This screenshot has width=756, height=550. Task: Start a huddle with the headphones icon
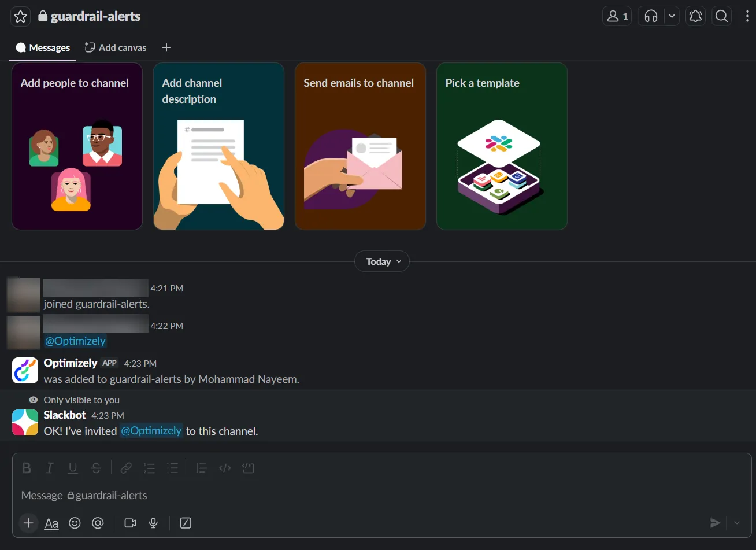click(651, 16)
